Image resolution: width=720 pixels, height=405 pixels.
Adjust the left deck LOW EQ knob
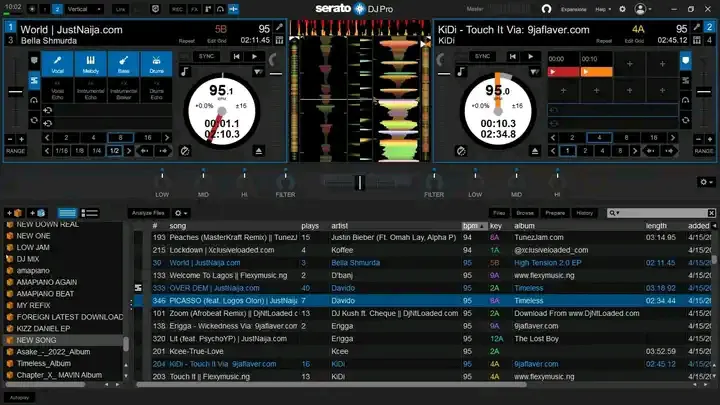click(162, 182)
